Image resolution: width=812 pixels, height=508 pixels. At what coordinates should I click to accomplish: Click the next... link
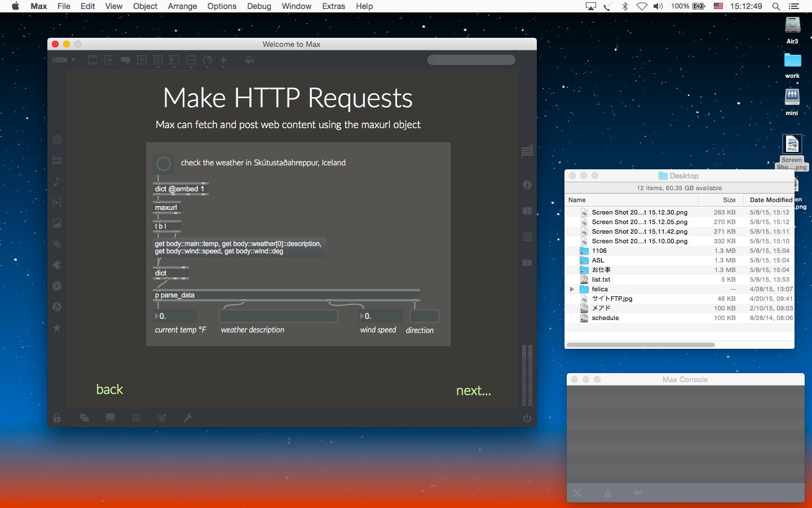click(x=473, y=391)
